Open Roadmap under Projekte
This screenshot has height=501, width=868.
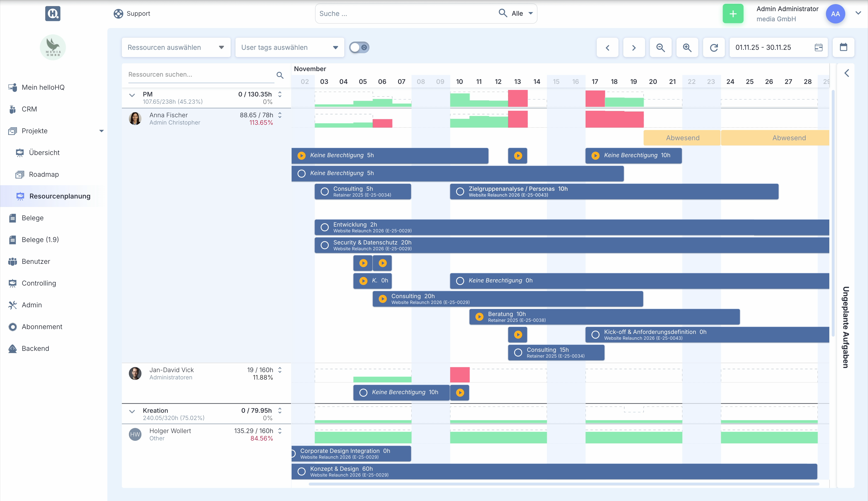(x=44, y=175)
